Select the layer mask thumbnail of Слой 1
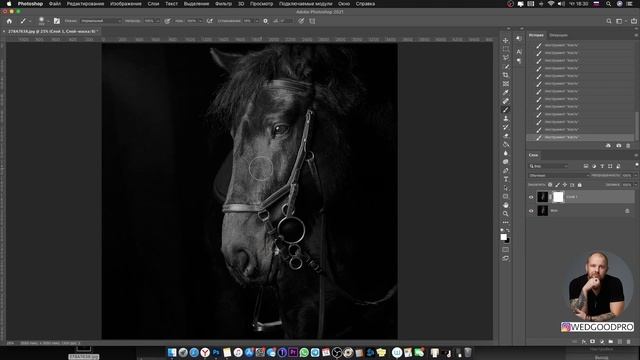The width and height of the screenshot is (640, 360). pos(558,197)
